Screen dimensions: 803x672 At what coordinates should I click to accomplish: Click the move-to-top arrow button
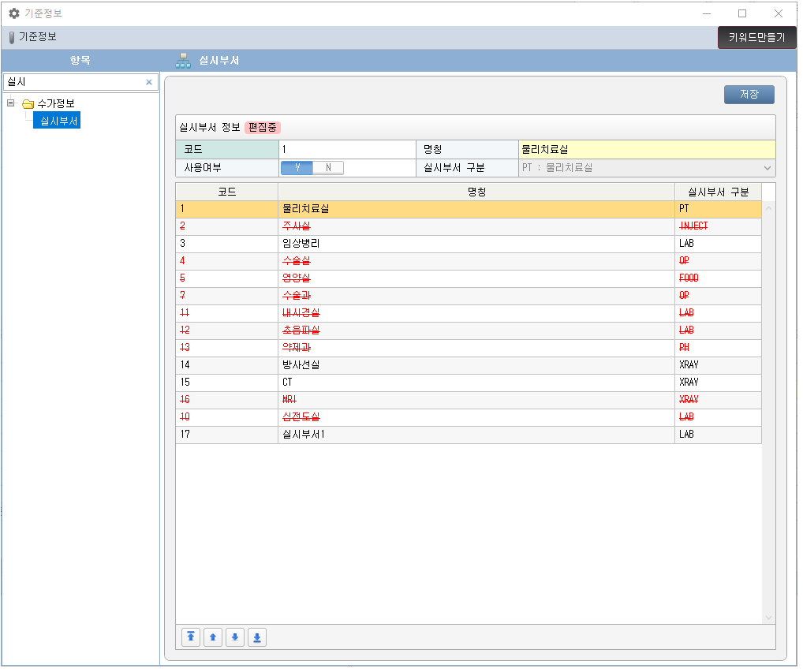(190, 637)
